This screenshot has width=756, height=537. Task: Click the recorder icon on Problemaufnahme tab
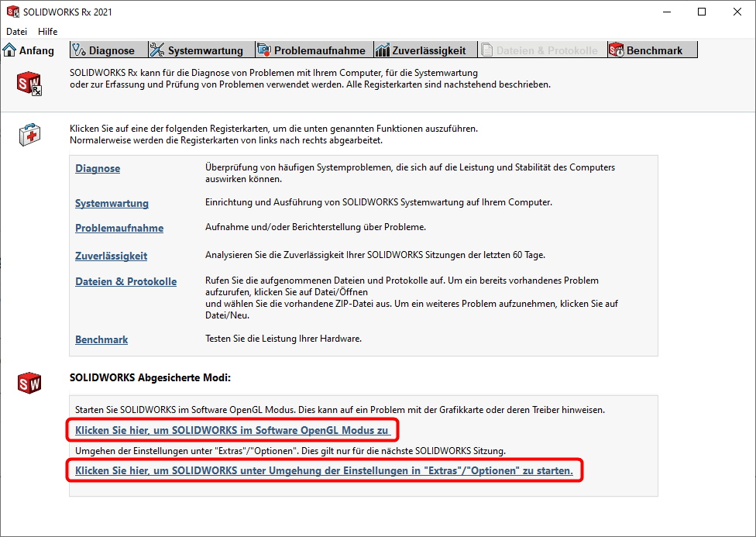point(263,50)
